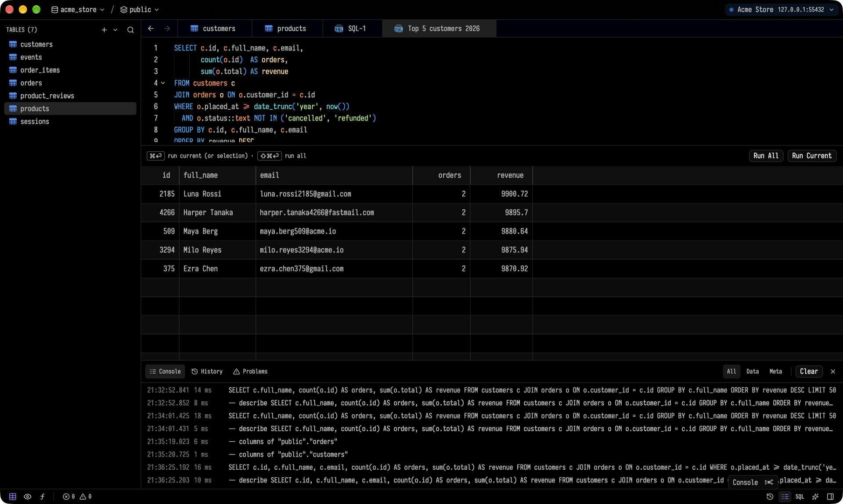
Task: Select the events table in sidebar
Action: [x=70, y=57]
